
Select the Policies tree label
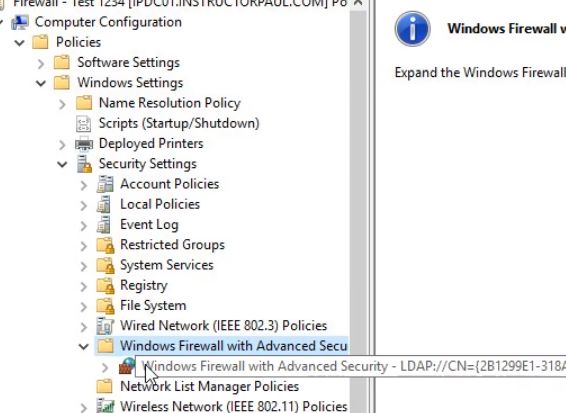pyautogui.click(x=78, y=42)
